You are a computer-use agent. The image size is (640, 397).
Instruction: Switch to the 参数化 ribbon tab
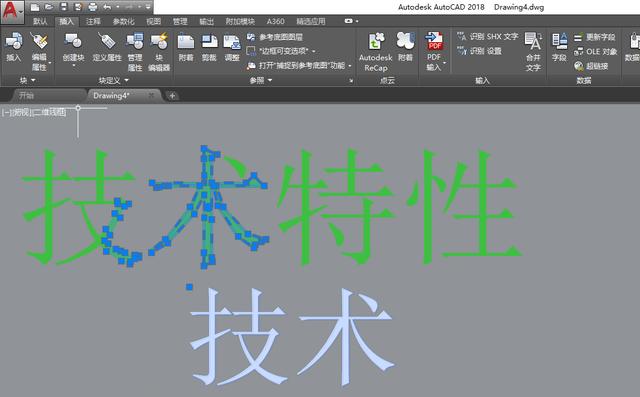coord(124,21)
